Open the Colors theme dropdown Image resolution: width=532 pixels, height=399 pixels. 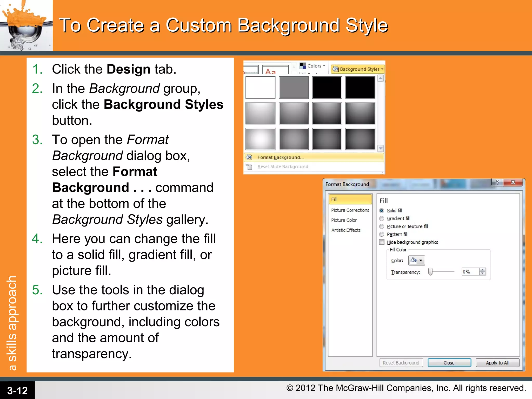(324, 66)
